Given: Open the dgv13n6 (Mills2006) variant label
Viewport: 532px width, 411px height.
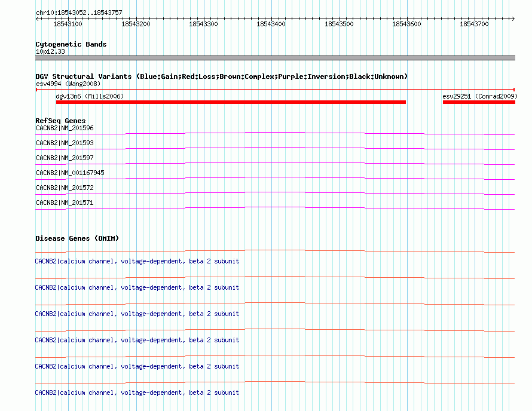Looking at the screenshot, I should [90, 96].
